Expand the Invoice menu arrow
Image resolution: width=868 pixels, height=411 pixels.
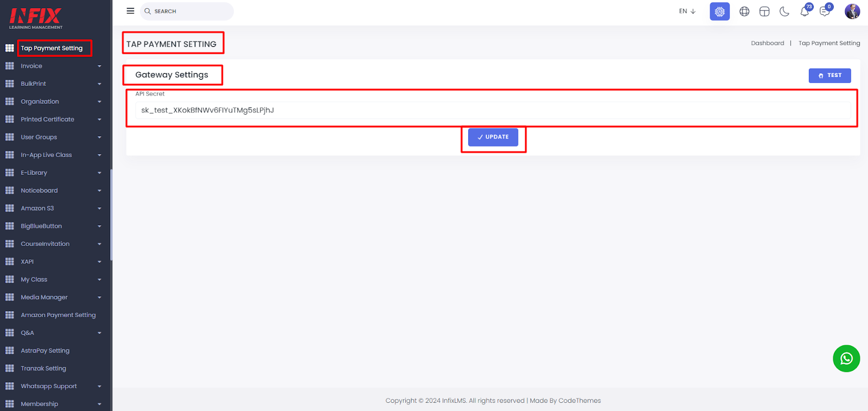(99, 66)
